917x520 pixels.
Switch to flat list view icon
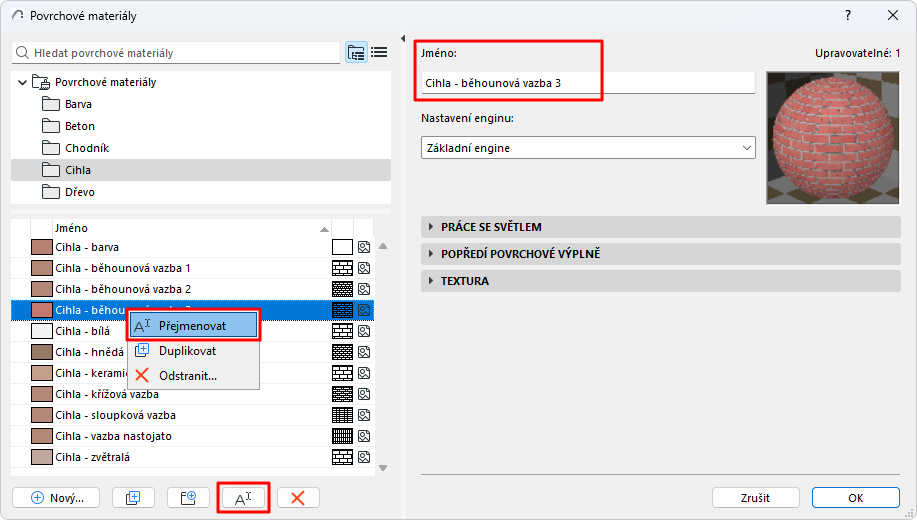(380, 53)
